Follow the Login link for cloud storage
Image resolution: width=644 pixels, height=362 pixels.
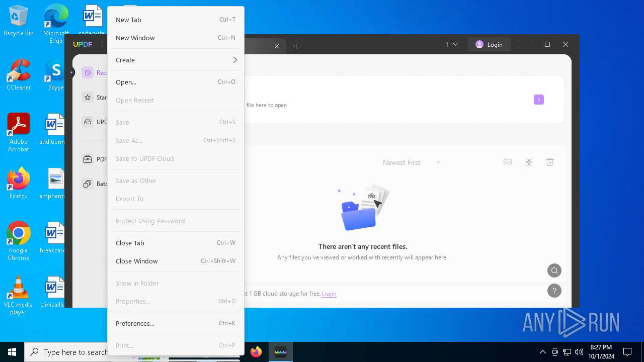329,294
